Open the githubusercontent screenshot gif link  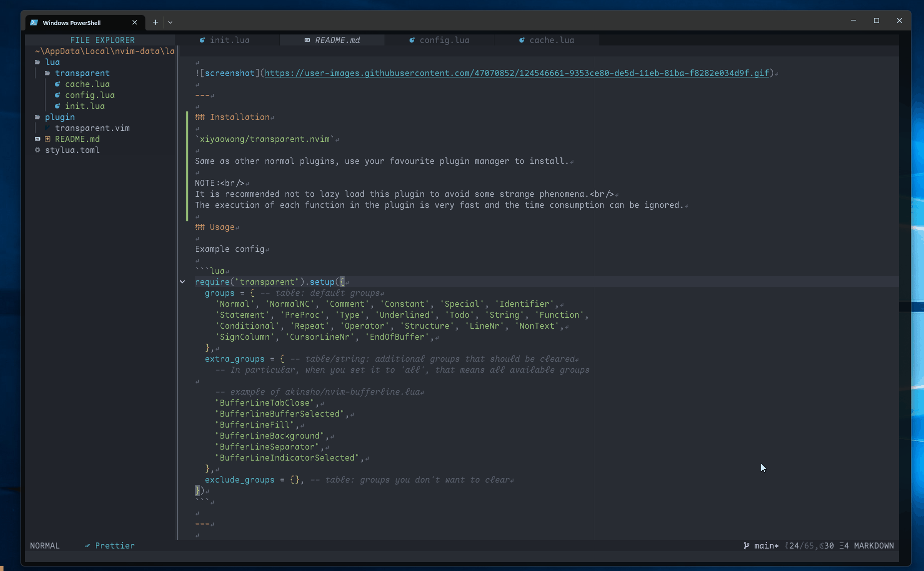click(517, 73)
